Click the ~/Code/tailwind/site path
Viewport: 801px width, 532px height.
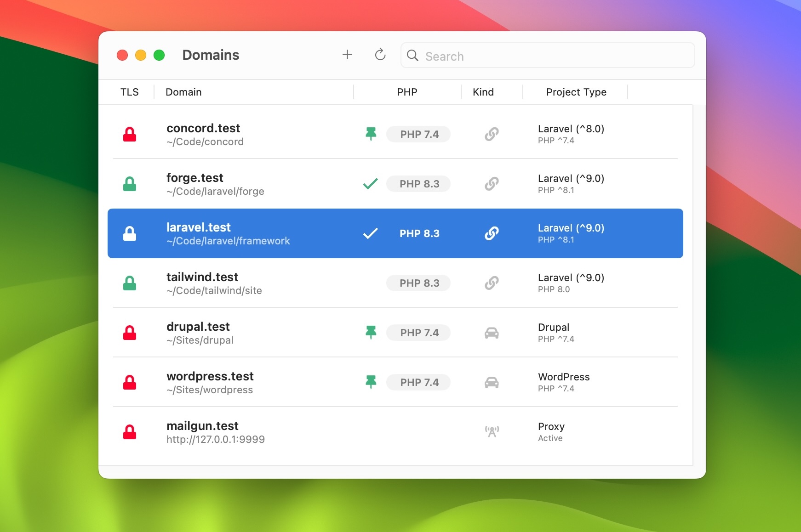click(214, 291)
